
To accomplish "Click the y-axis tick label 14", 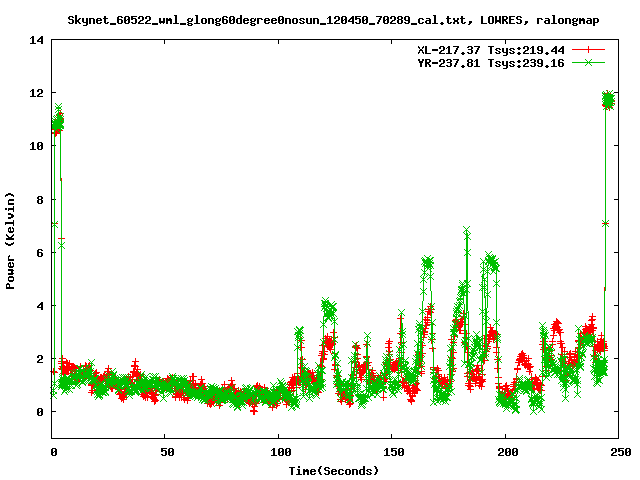I will point(36,40).
